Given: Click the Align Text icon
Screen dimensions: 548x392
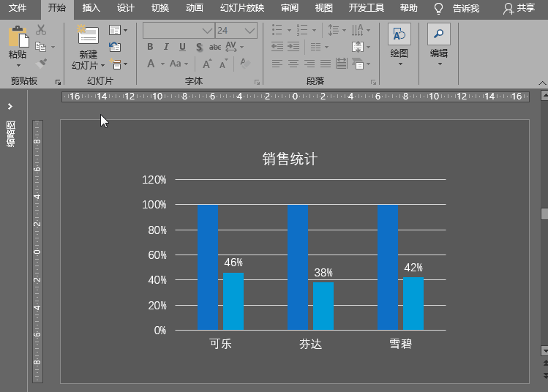Looking at the screenshot, I should 358,47.
